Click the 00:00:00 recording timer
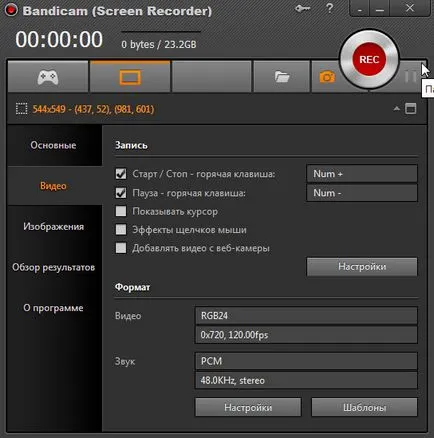Viewport: 434px width, 438px height. 59,39
